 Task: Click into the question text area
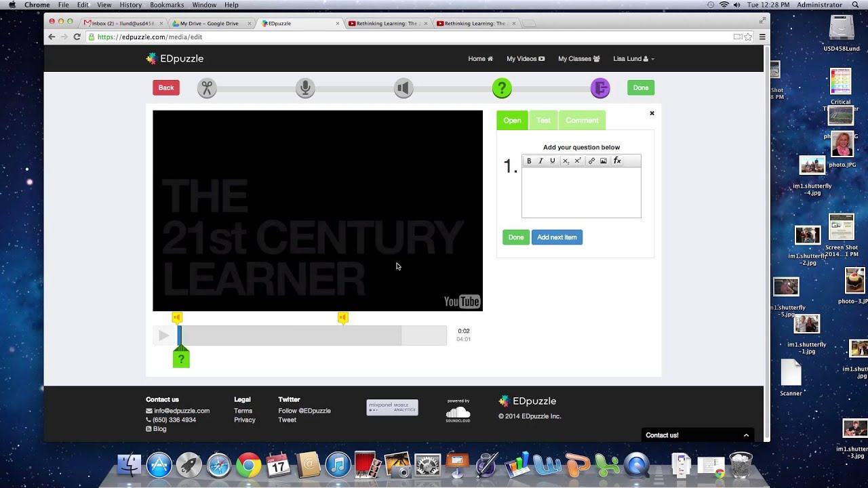(x=581, y=192)
